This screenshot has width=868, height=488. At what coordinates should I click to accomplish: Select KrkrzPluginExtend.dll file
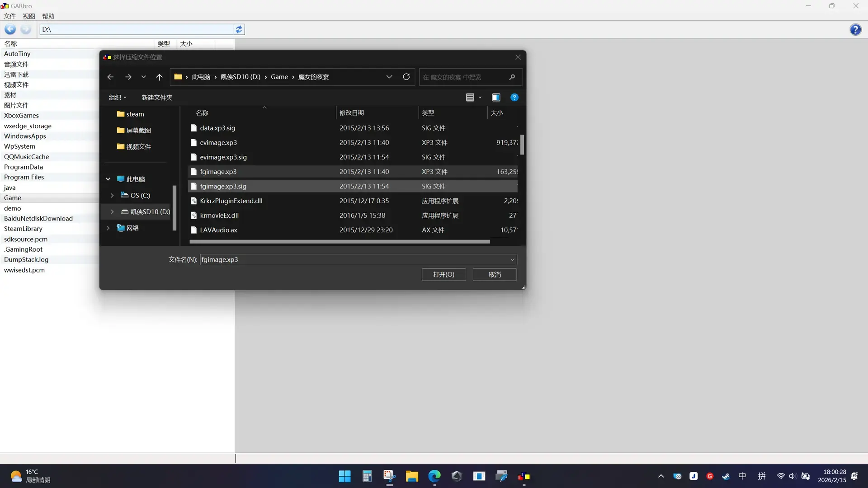tap(353, 201)
